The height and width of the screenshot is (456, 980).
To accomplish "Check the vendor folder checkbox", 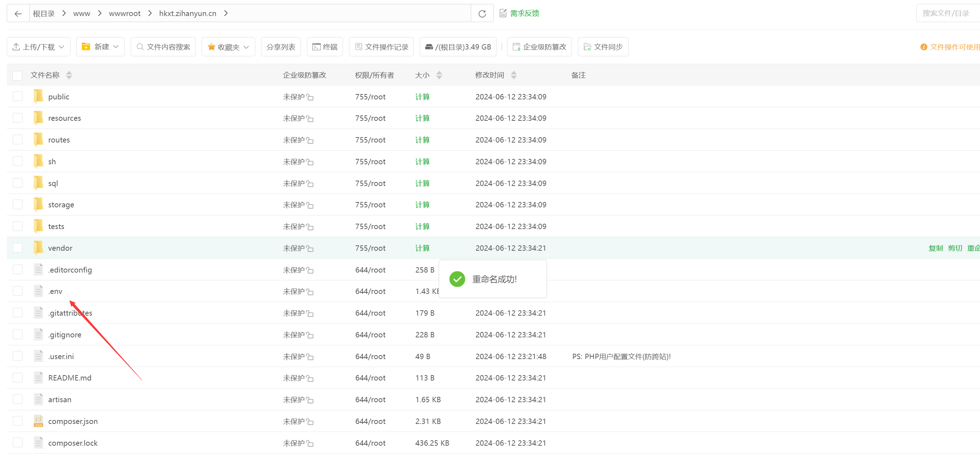I will coord(17,248).
